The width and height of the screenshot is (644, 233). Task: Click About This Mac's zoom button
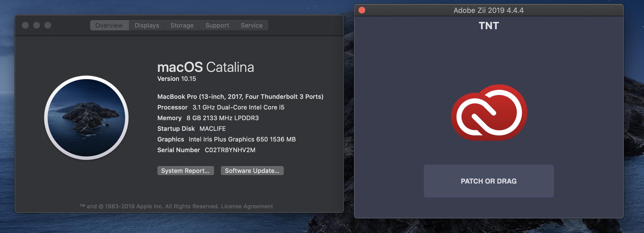coord(48,25)
